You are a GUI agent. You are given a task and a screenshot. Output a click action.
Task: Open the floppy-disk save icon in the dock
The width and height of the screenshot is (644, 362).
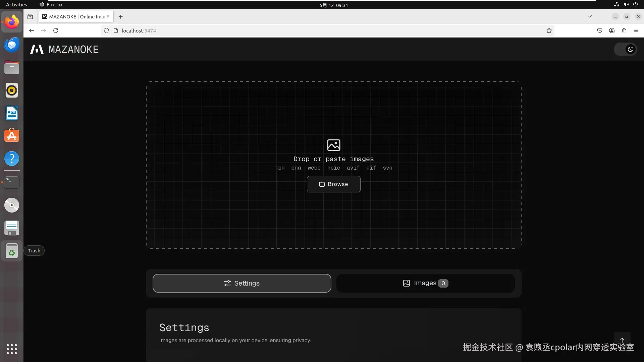click(12, 228)
